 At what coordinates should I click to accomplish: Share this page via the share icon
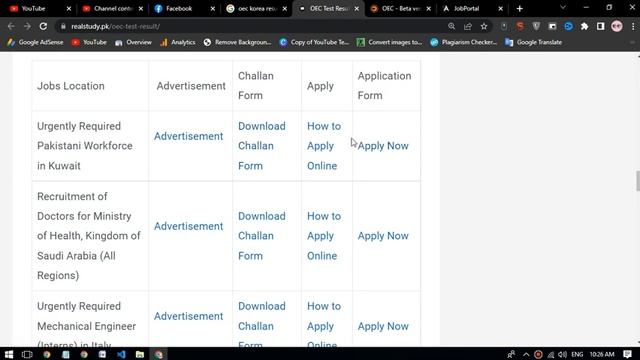pyautogui.click(x=468, y=26)
